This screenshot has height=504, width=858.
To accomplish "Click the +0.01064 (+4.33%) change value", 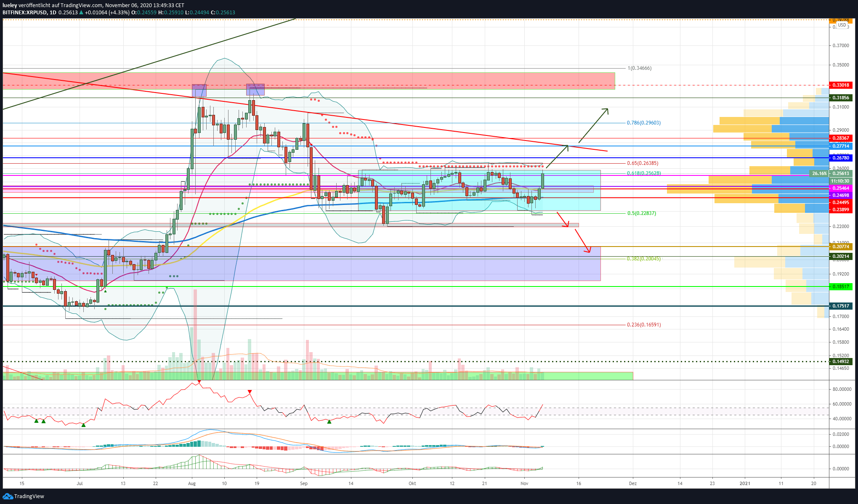I will [107, 13].
